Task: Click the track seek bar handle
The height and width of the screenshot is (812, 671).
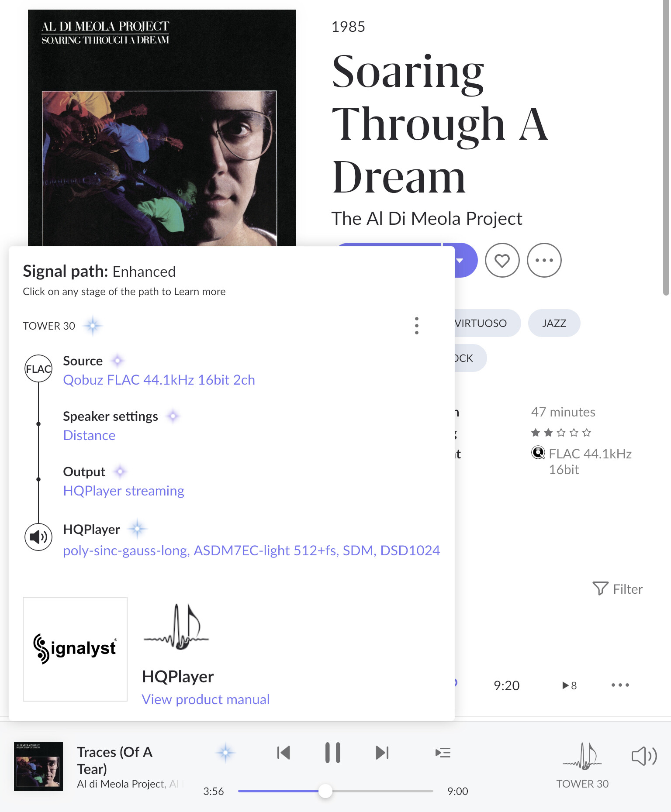Action: pos(325,791)
